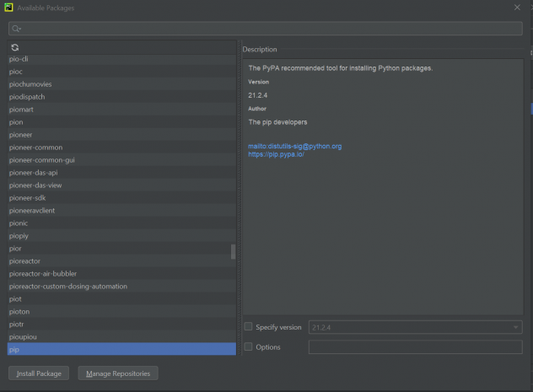Select the pioneer-das-api package
Screen dimensions: 533x392
(121, 173)
